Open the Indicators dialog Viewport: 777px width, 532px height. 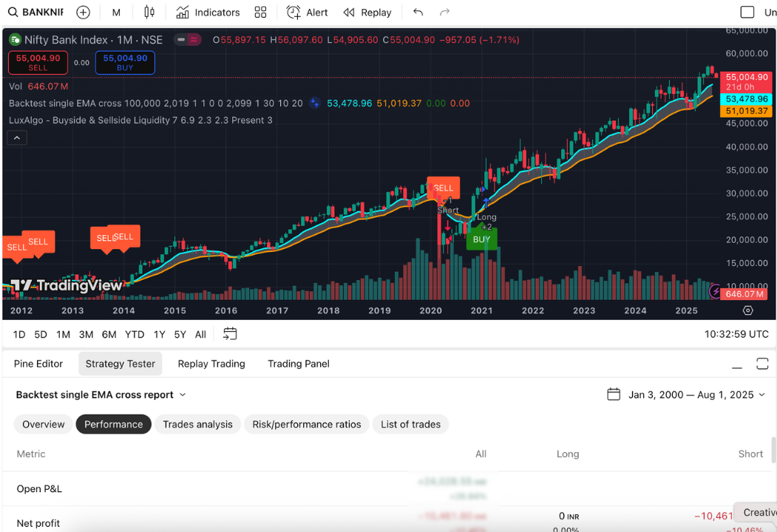pyautogui.click(x=208, y=12)
